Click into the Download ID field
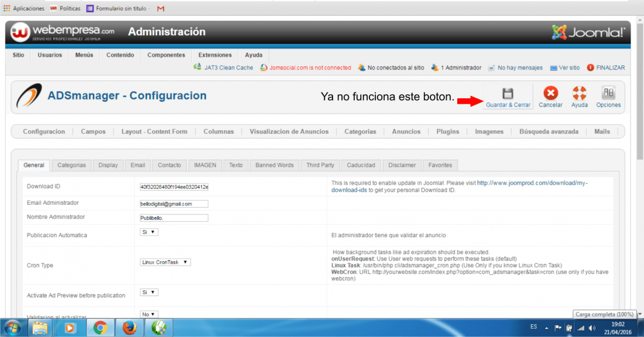Viewport: 644px width, 337px height. [174, 187]
